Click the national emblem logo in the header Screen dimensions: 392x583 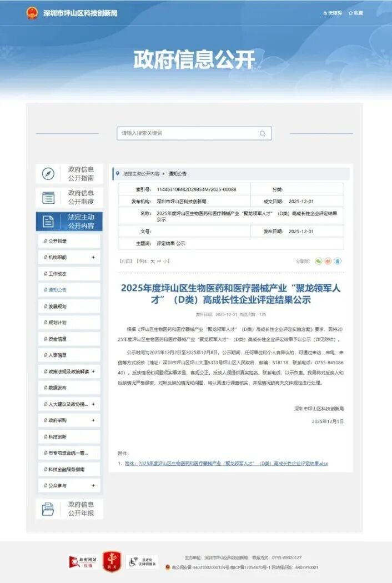point(32,13)
